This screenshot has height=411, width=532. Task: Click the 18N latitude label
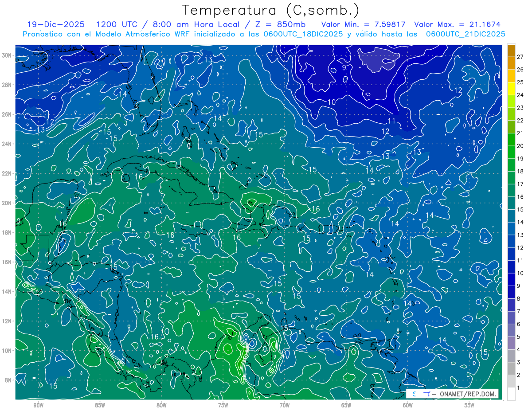[7, 232]
